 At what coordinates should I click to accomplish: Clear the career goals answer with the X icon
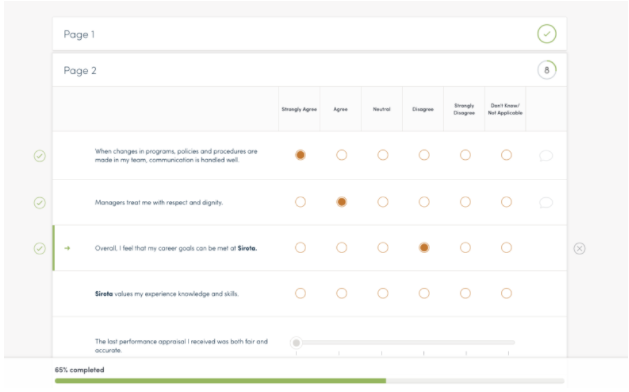tap(579, 248)
